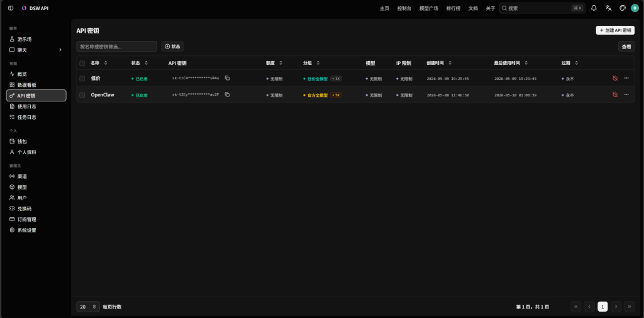Open 用户 in the sidebar

36,198
